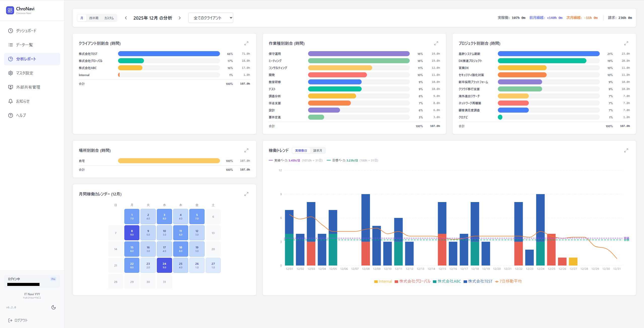Switch trend view to 請求月

(x=317, y=150)
